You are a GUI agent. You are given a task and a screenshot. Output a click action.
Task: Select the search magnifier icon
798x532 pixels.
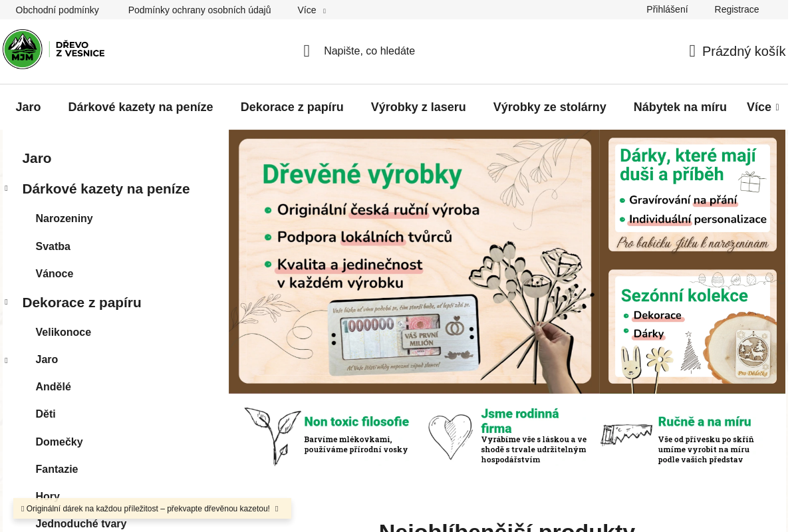(307, 51)
